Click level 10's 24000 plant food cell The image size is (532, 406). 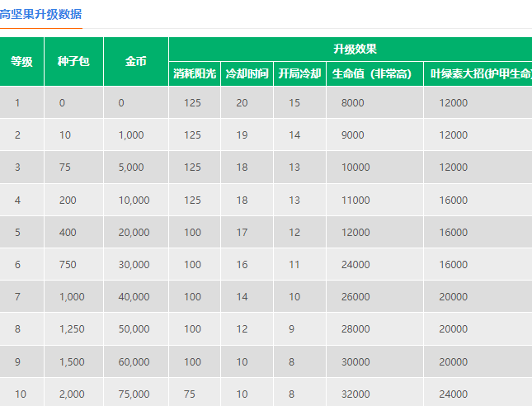point(478,394)
